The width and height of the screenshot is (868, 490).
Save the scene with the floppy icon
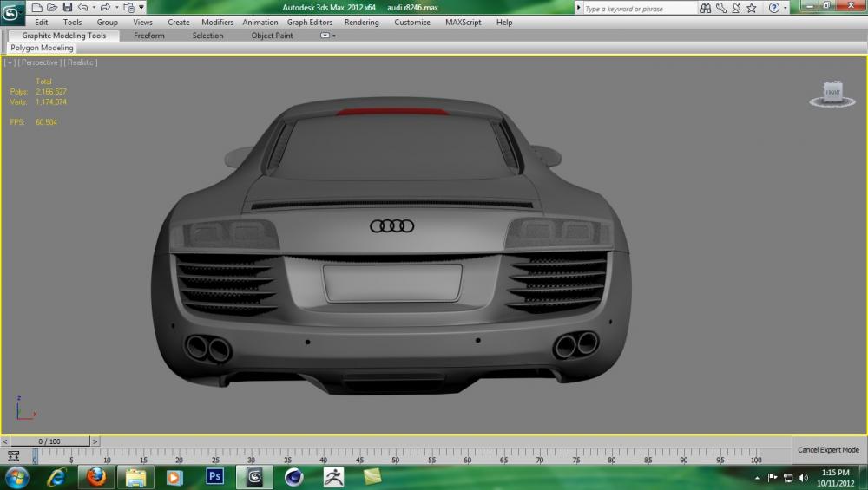coord(68,7)
